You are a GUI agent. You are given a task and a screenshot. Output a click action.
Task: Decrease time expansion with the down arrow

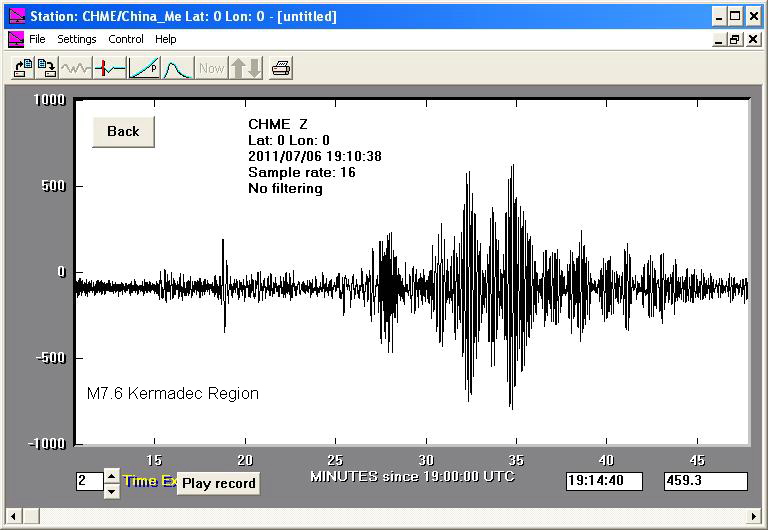click(x=111, y=489)
